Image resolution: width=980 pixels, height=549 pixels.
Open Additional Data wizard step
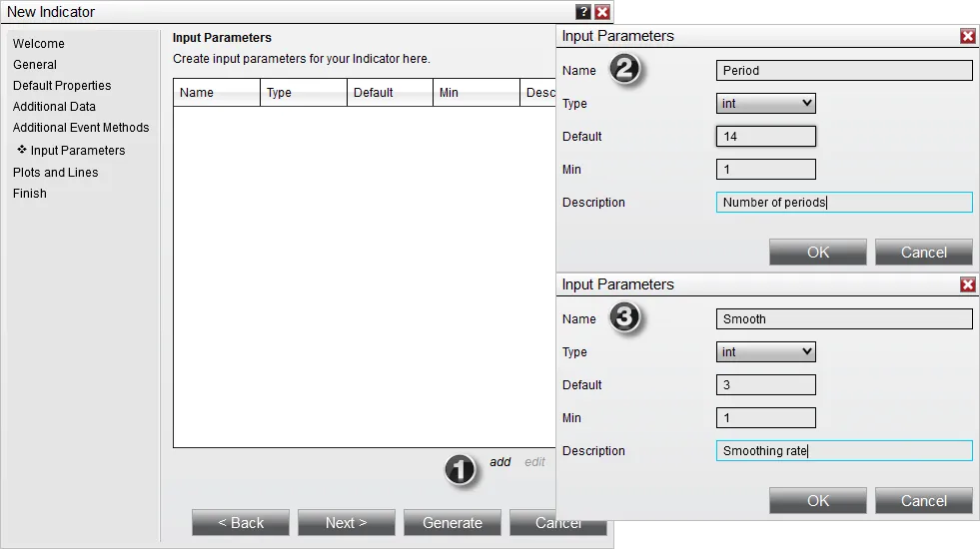[54, 107]
